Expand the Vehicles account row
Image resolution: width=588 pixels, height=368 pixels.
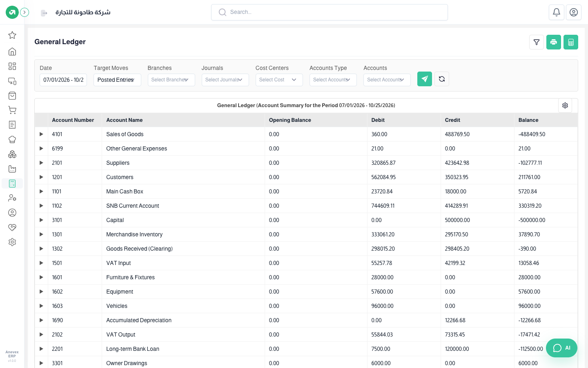tap(41, 306)
